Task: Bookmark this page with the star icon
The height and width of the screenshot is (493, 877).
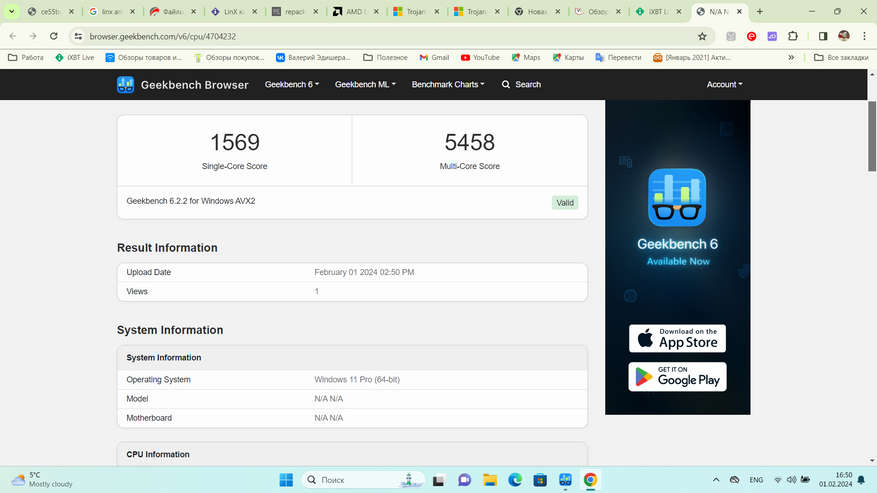Action: [702, 36]
